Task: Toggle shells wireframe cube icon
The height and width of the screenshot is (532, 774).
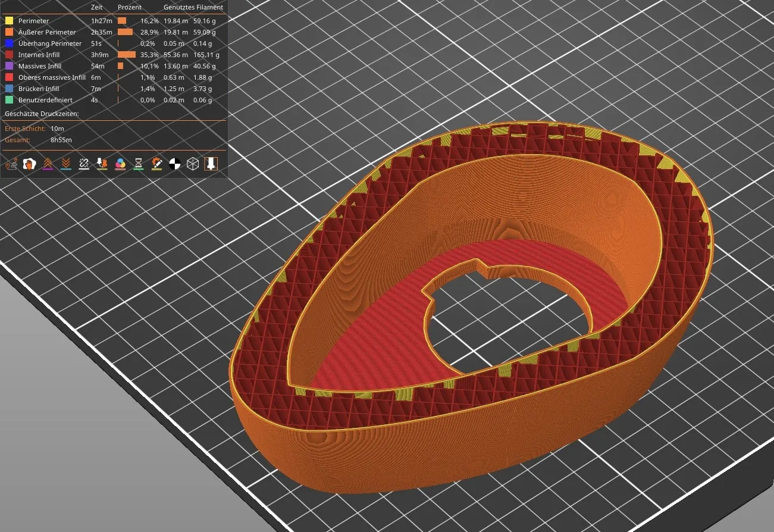Action: click(192, 164)
